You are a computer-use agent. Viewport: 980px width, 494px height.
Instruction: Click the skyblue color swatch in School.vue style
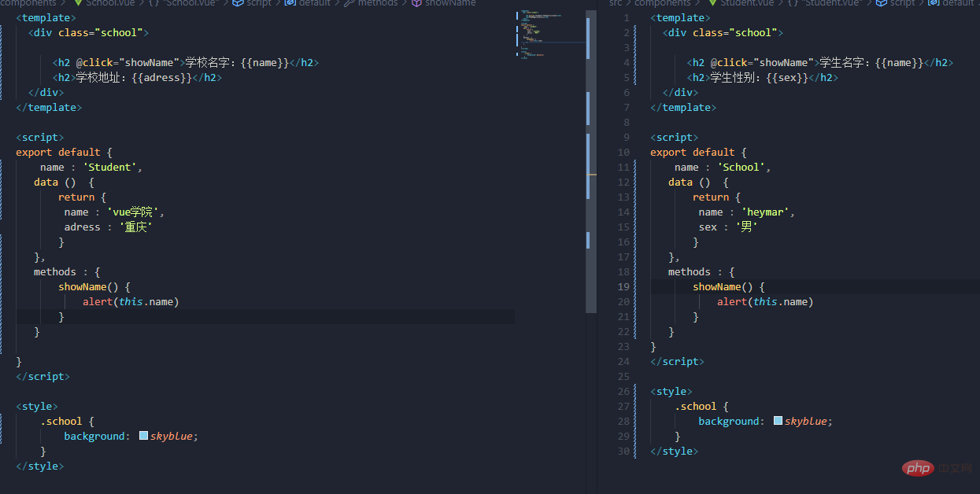click(x=143, y=436)
